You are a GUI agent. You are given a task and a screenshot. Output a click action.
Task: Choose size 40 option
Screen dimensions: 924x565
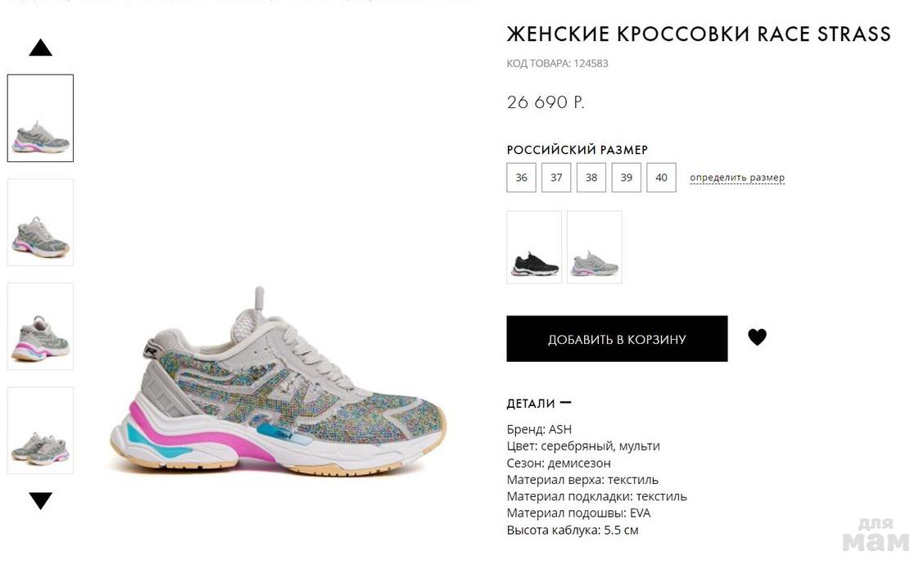(x=661, y=178)
